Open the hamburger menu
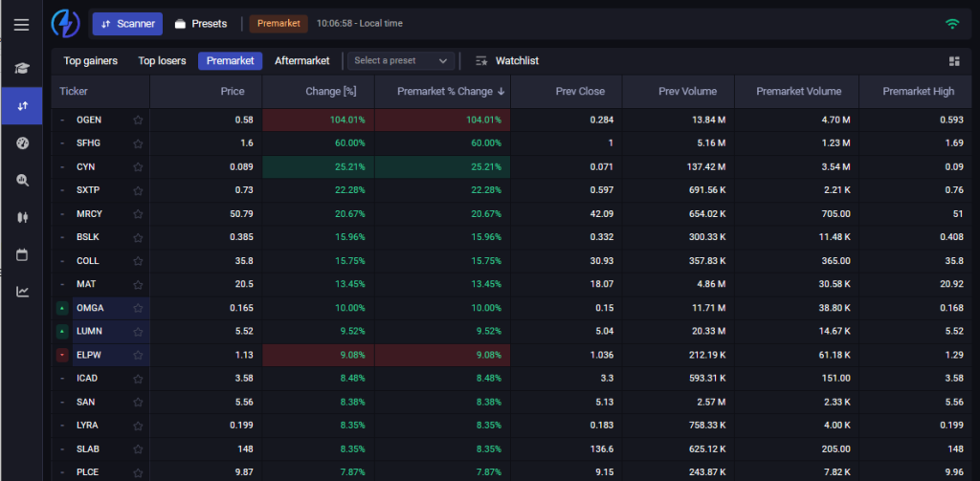The height and width of the screenshot is (481, 980). (22, 25)
